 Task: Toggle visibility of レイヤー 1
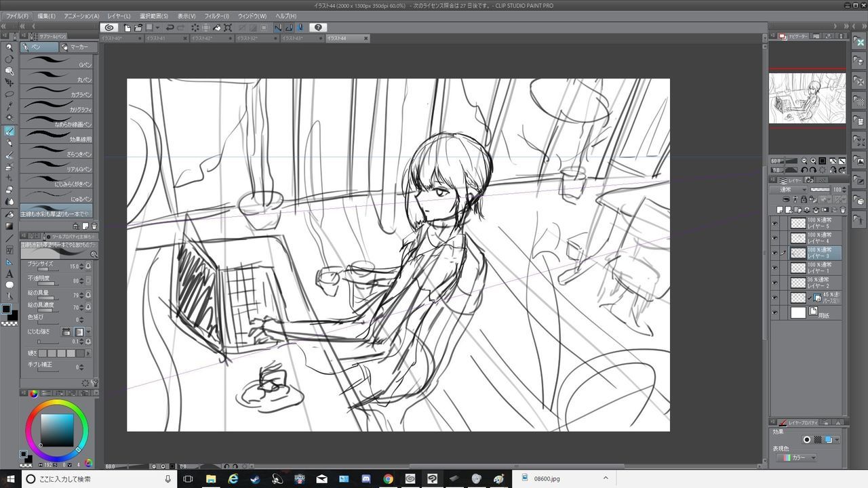[775, 267]
